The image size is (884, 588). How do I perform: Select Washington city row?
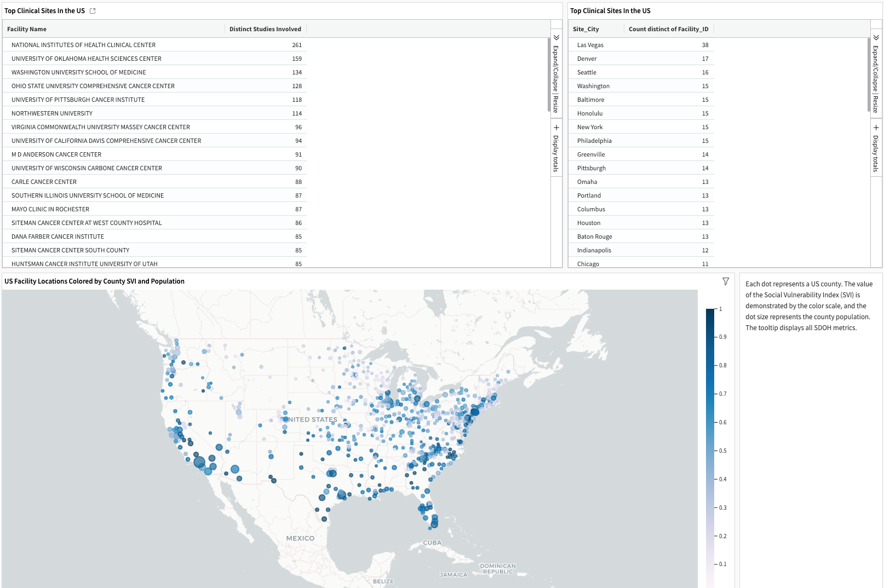tap(641, 86)
